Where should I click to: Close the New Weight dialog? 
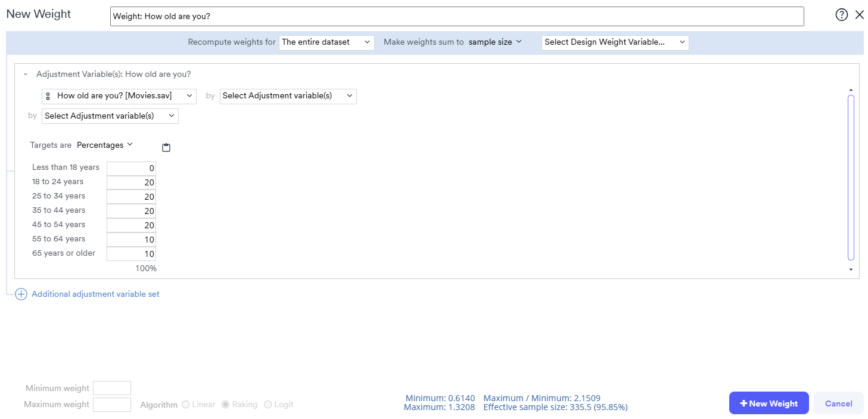(x=859, y=15)
